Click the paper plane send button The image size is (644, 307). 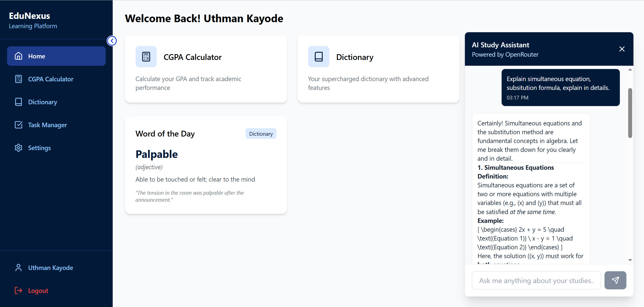click(615, 280)
